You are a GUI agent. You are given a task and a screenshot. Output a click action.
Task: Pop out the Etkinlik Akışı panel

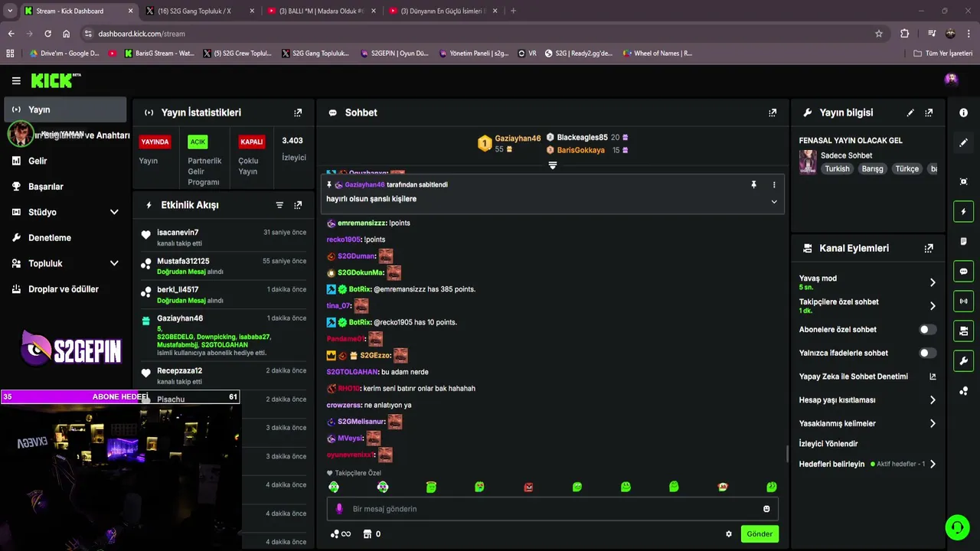tap(298, 205)
